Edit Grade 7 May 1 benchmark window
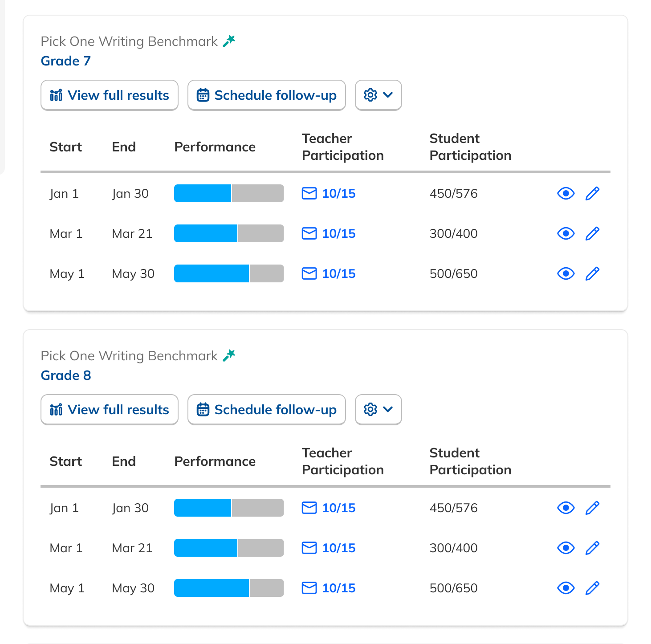This screenshot has width=651, height=644. pos(592,274)
